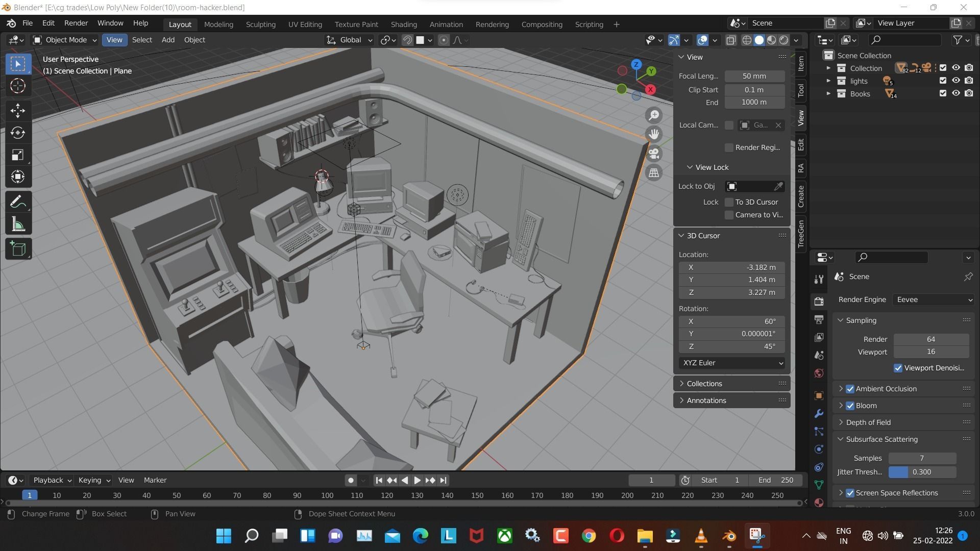Switch to wireframe viewport shading
The height and width of the screenshot is (551, 980).
(x=747, y=40)
